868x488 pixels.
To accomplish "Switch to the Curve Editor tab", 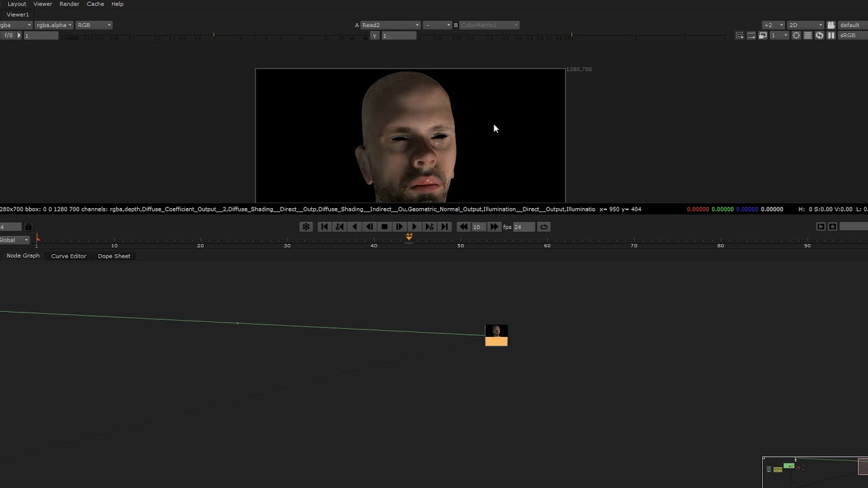I will [x=68, y=256].
